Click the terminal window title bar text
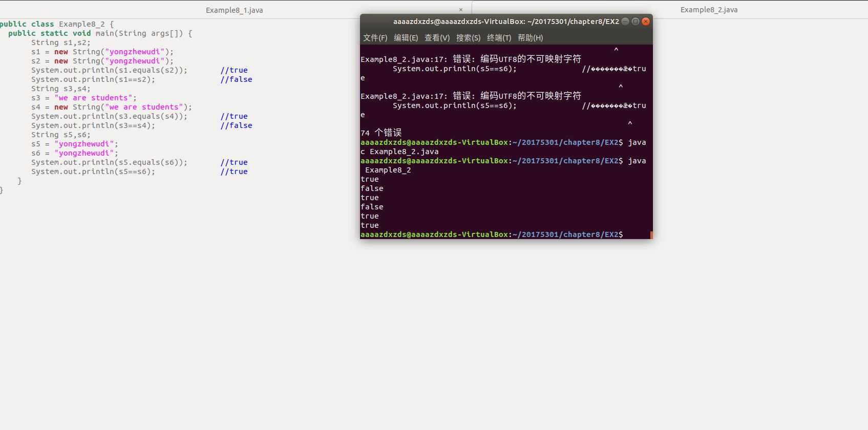The width and height of the screenshot is (868, 430). (506, 21)
